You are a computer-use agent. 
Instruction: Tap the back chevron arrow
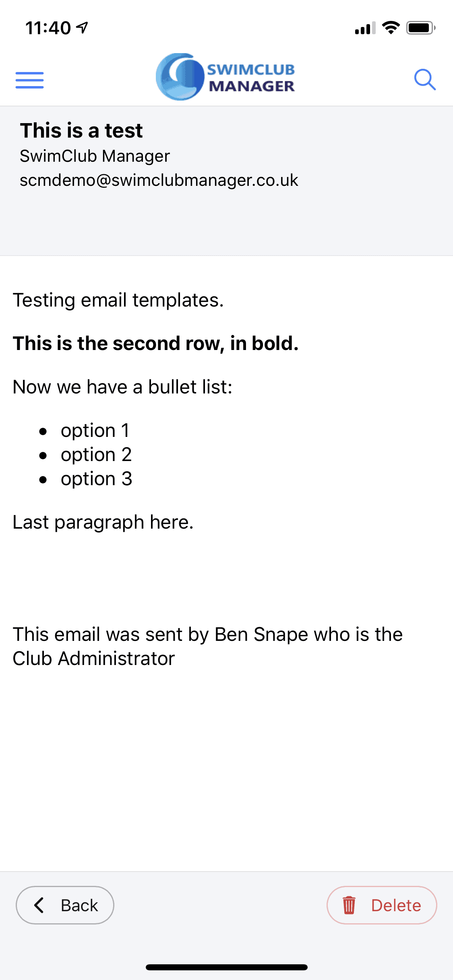pyautogui.click(x=39, y=905)
